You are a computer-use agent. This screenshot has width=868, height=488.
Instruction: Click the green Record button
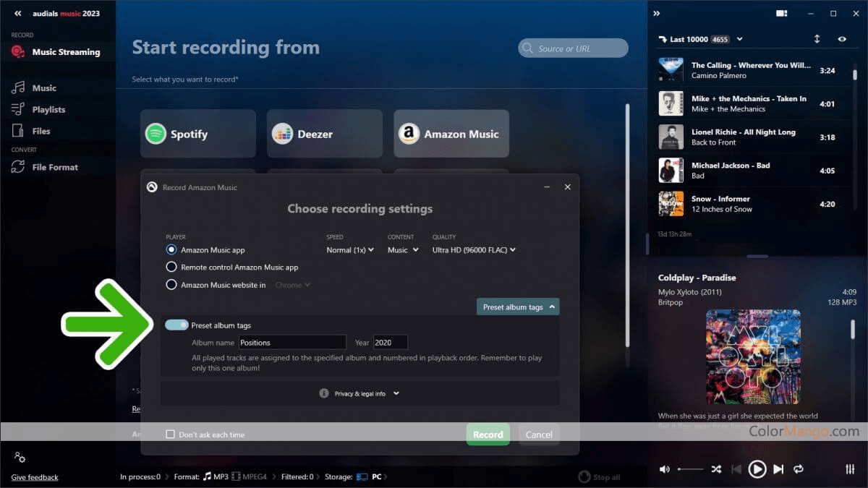pyautogui.click(x=488, y=435)
